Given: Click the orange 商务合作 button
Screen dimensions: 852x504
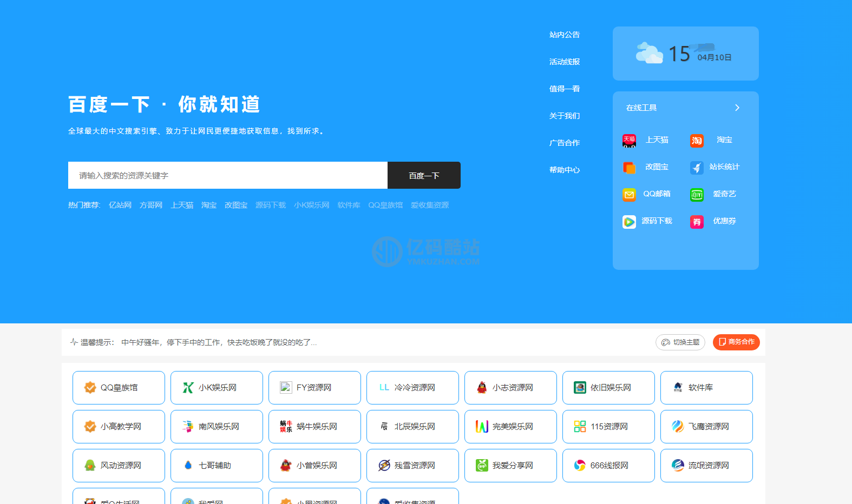Looking at the screenshot, I should coord(736,342).
